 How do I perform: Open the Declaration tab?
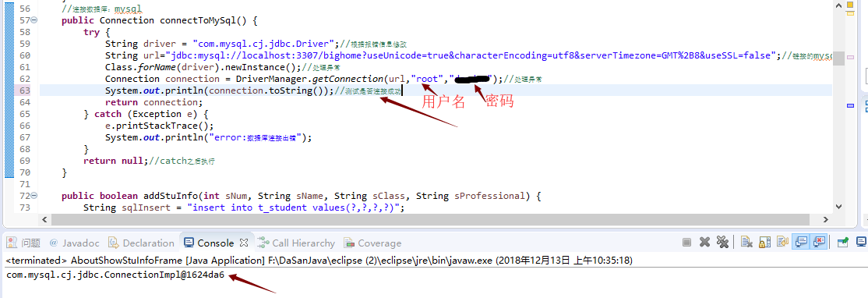coord(141,243)
